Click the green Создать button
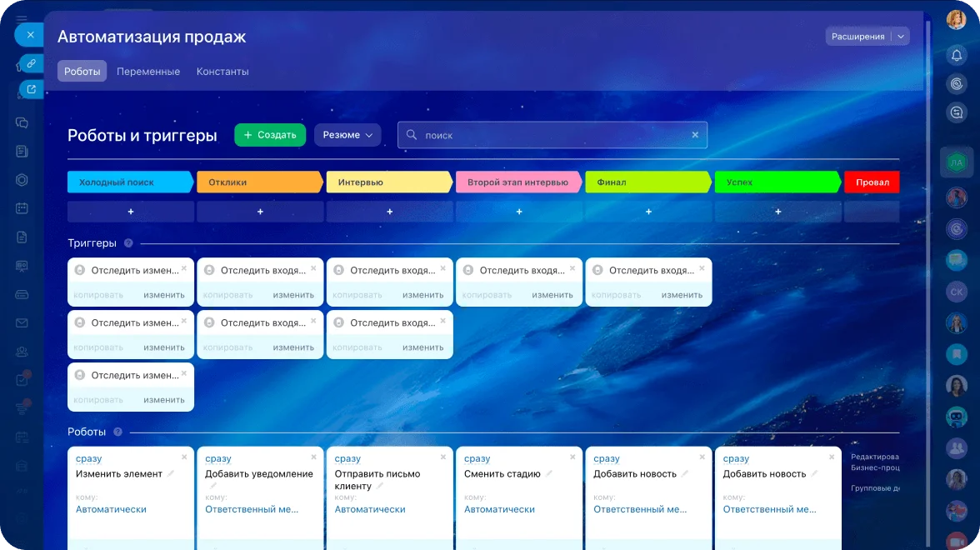The height and width of the screenshot is (550, 980). pyautogui.click(x=270, y=135)
